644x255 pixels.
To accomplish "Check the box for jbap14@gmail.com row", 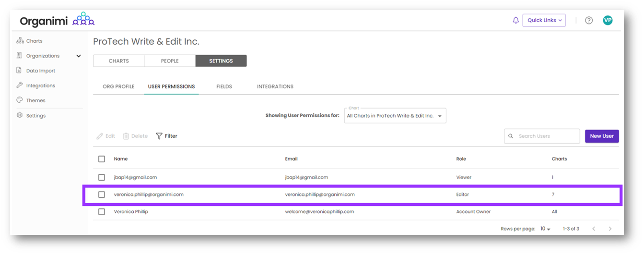I will pyautogui.click(x=102, y=177).
